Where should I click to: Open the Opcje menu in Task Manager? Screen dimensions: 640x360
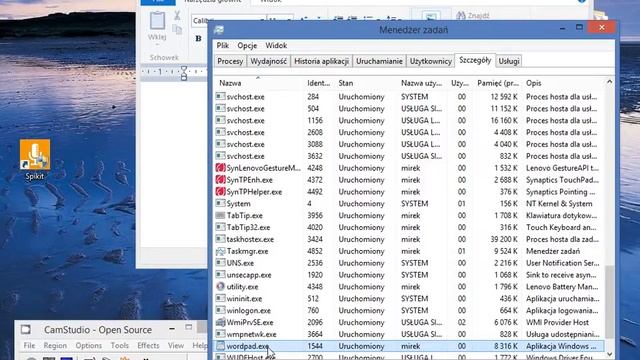coord(247,45)
